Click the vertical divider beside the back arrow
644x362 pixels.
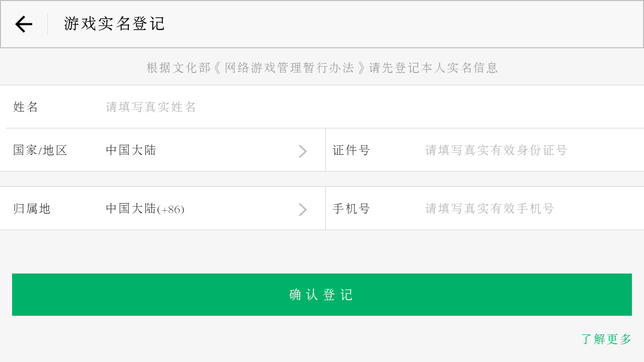click(x=48, y=24)
